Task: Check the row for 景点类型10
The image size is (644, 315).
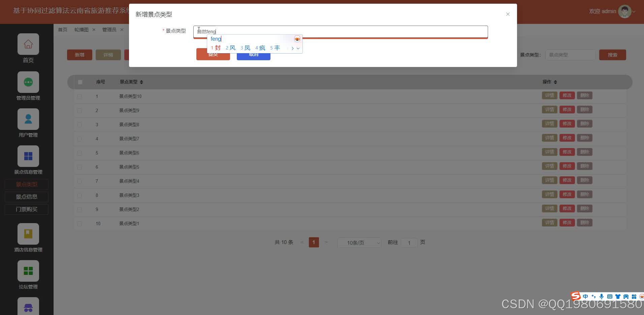Action: tap(79, 97)
